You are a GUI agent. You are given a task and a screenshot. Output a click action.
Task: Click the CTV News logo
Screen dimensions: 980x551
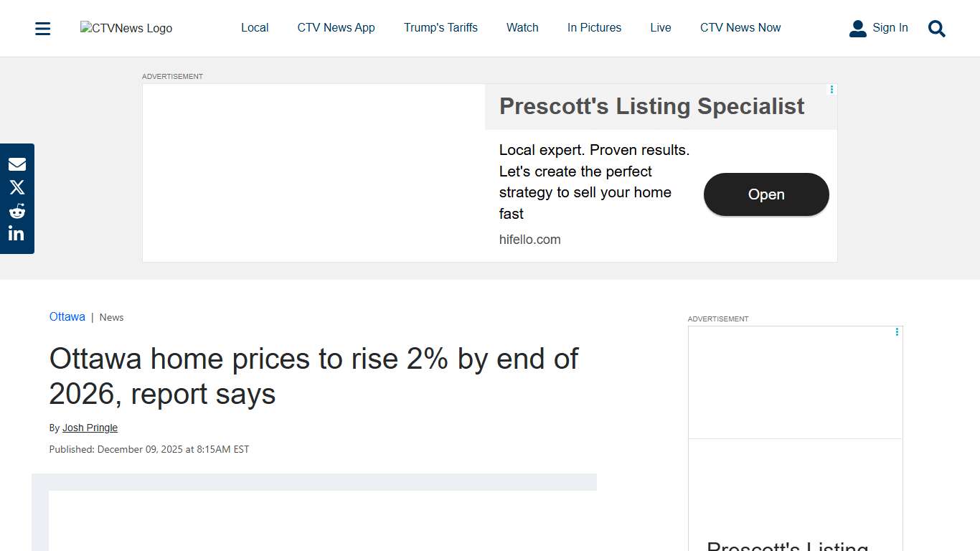click(126, 28)
